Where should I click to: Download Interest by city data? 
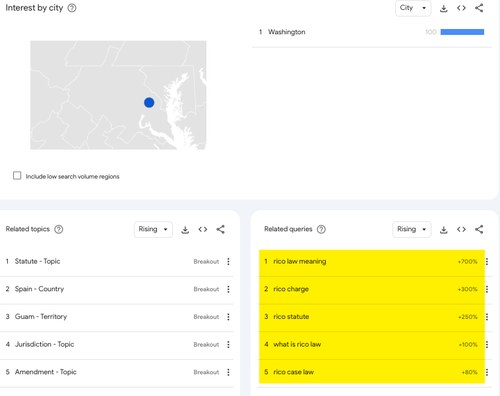click(443, 8)
